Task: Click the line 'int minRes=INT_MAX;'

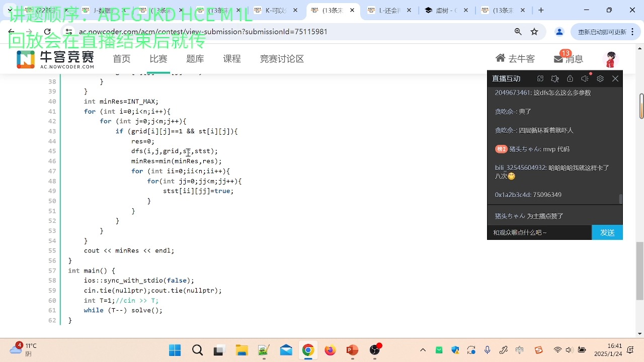Action: click(x=121, y=101)
